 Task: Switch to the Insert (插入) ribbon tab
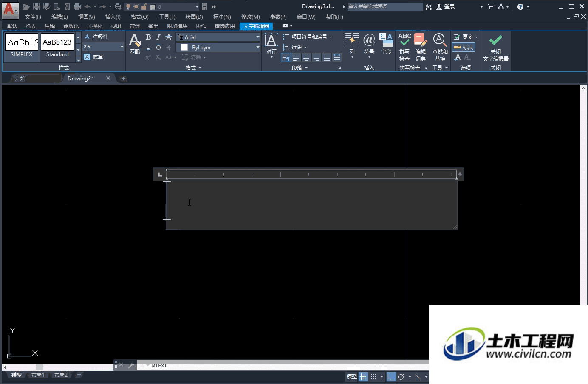[x=31, y=26]
